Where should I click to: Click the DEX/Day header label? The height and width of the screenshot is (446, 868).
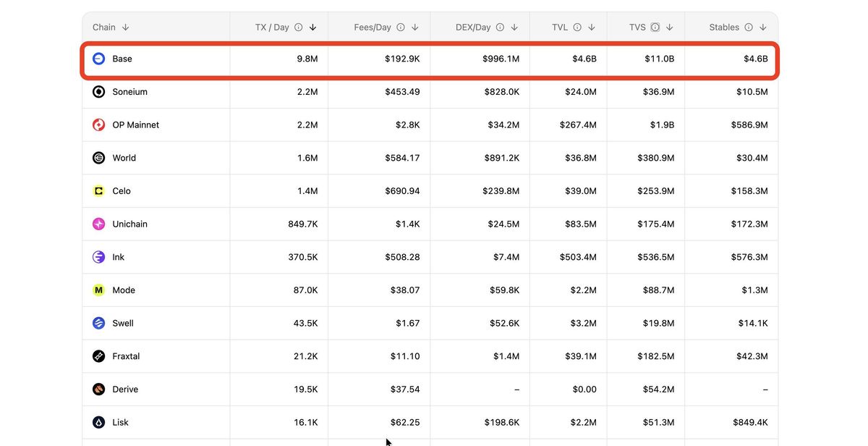(x=473, y=28)
